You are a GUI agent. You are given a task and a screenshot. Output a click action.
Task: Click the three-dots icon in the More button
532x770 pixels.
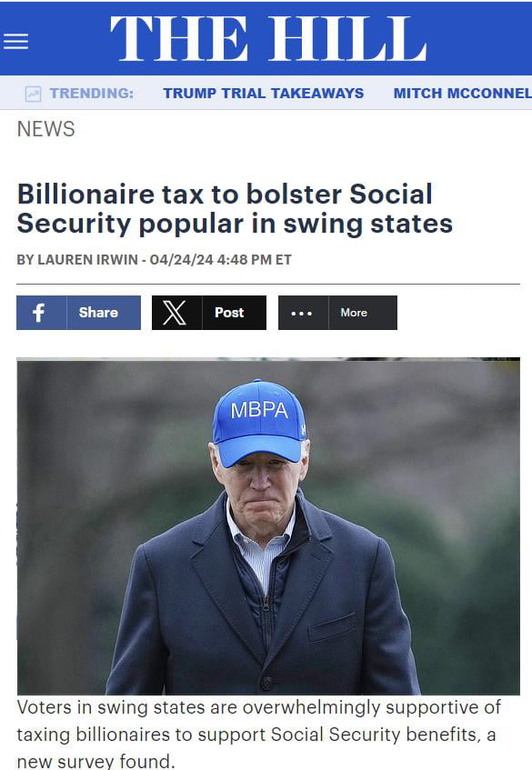[301, 312]
